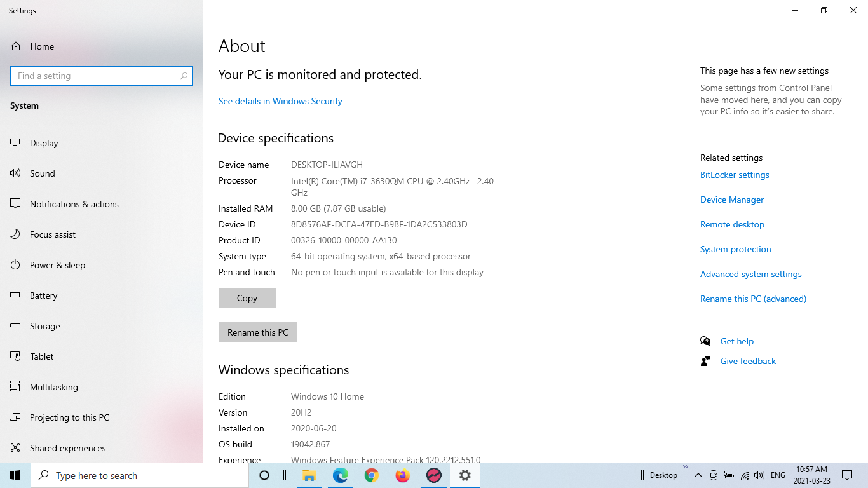The width and height of the screenshot is (868, 488).
Task: Open Device Manager link
Action: point(732,200)
